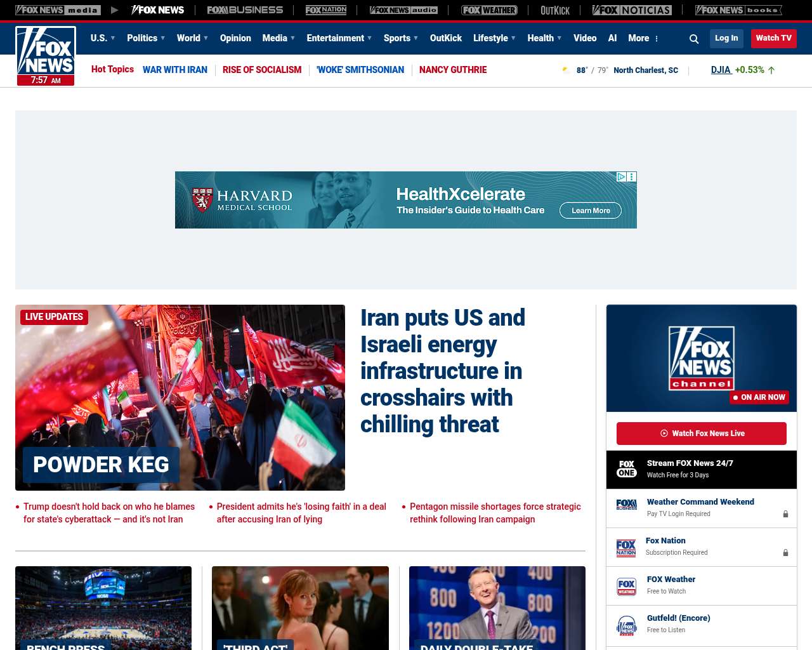The width and height of the screenshot is (812, 650).
Task: Open NANCY GUTHRIE hot topic
Action: point(453,70)
